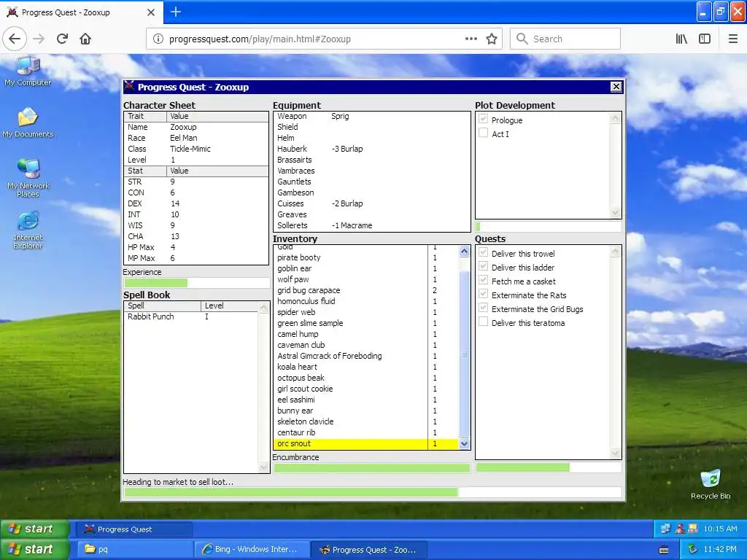Select the grid bug carapace inventory row
747x560 pixels.
[x=366, y=290]
